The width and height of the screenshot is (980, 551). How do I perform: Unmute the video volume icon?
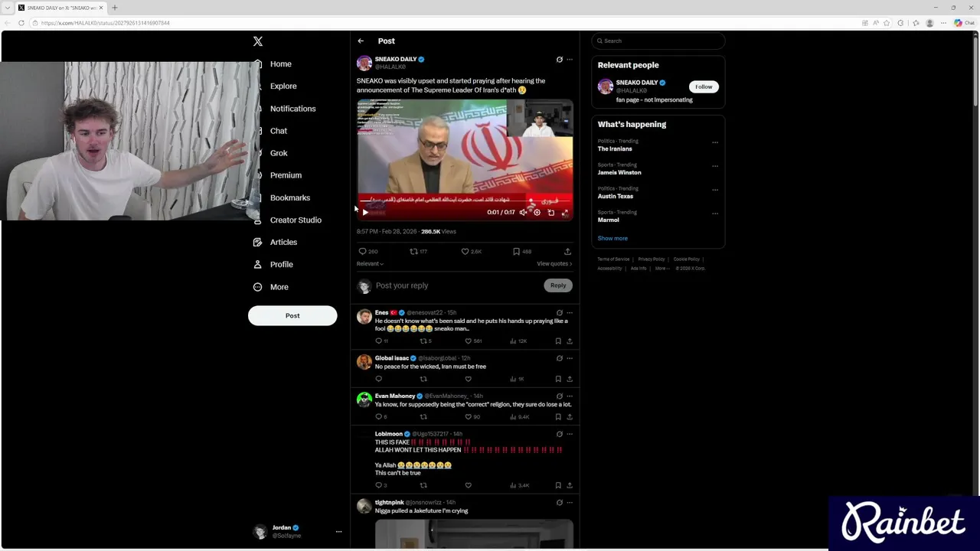523,213
